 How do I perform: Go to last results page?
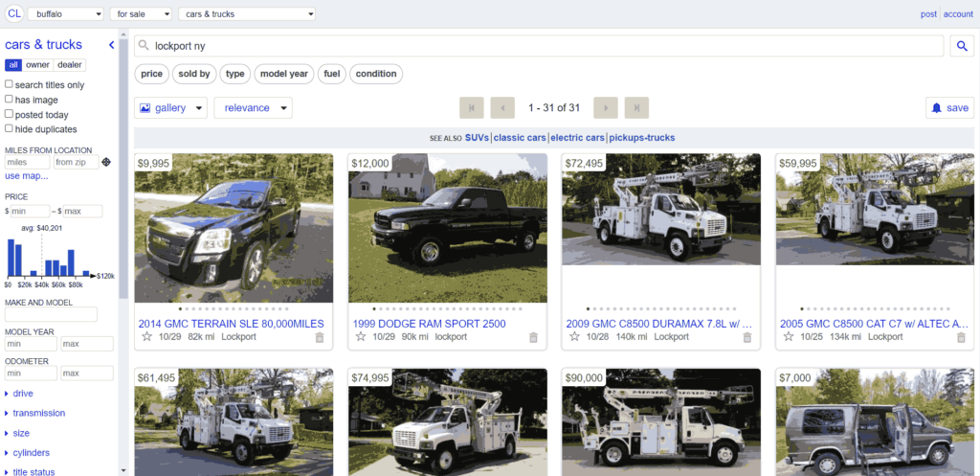(636, 107)
